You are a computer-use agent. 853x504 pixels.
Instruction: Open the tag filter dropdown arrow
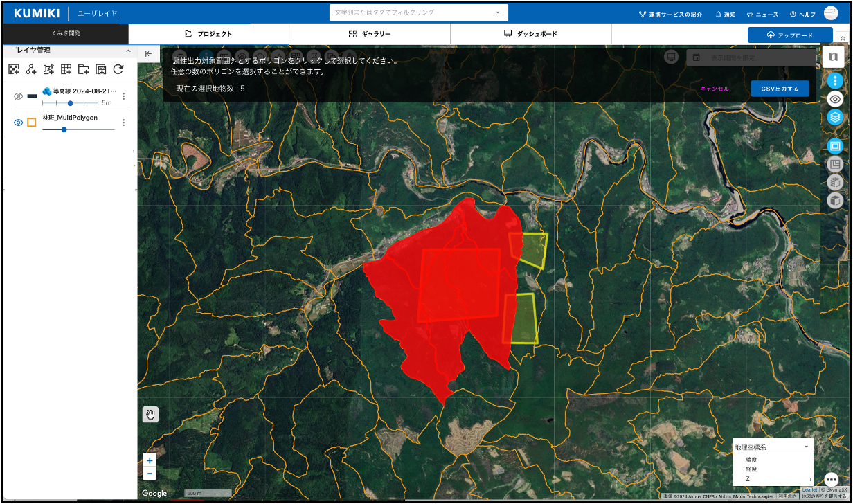click(497, 12)
